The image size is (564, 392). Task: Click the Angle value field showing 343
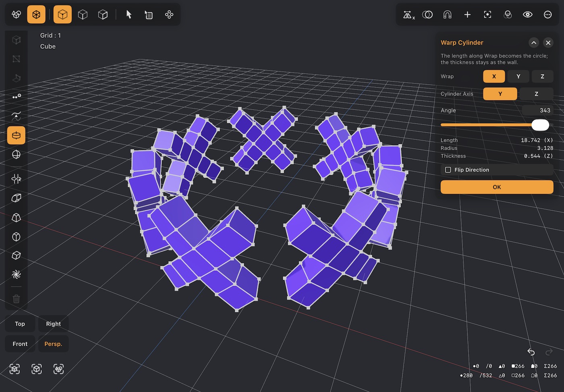(x=537, y=110)
